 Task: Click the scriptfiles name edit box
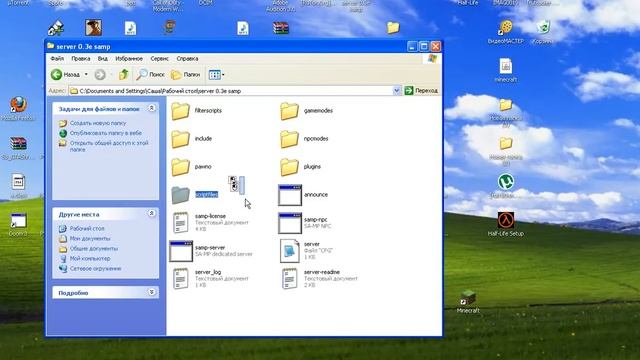click(207, 195)
